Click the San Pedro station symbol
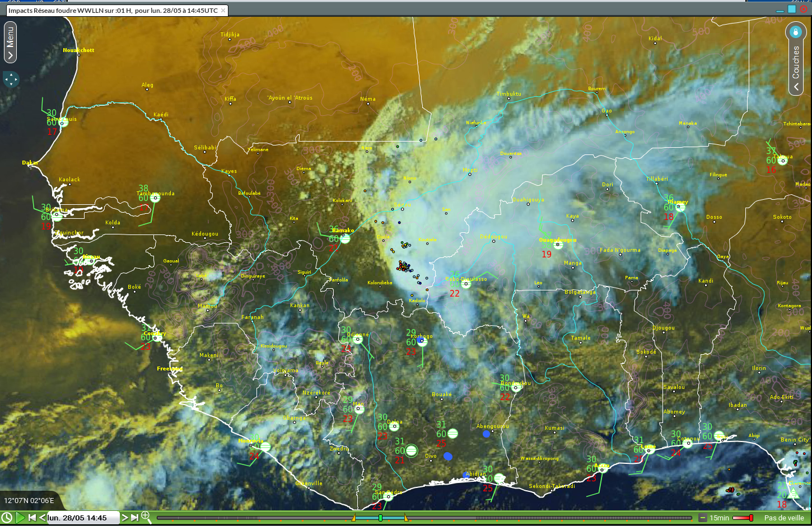 (388, 496)
